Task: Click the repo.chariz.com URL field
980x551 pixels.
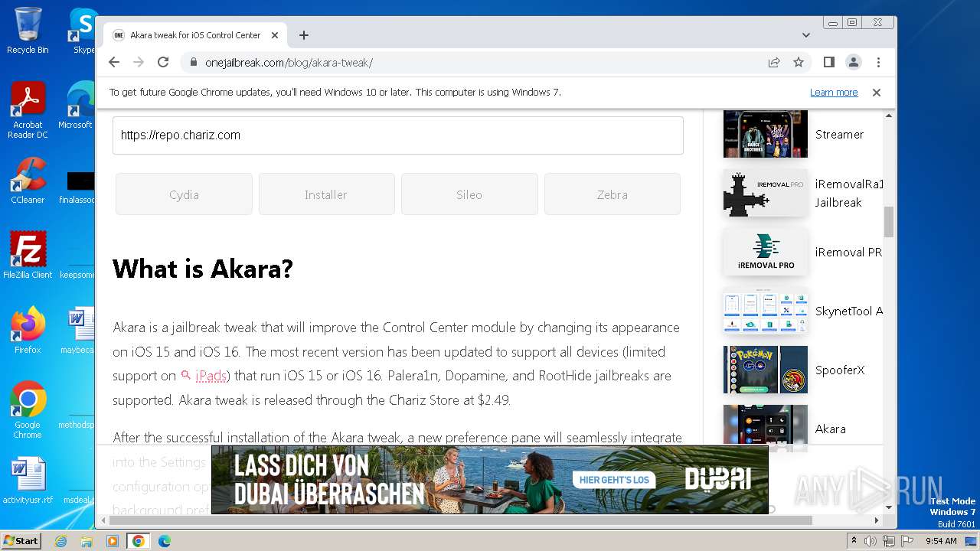Action: (x=398, y=135)
